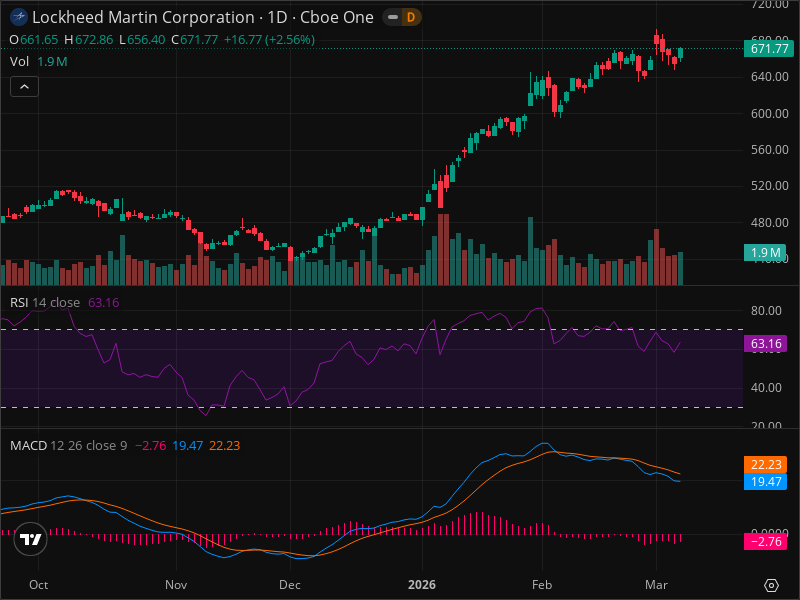Click the MACD legend value 22.23 in orange

click(x=224, y=445)
